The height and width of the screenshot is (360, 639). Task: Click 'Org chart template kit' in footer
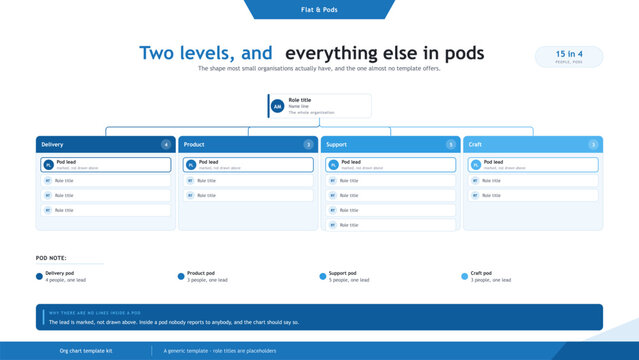point(86,351)
